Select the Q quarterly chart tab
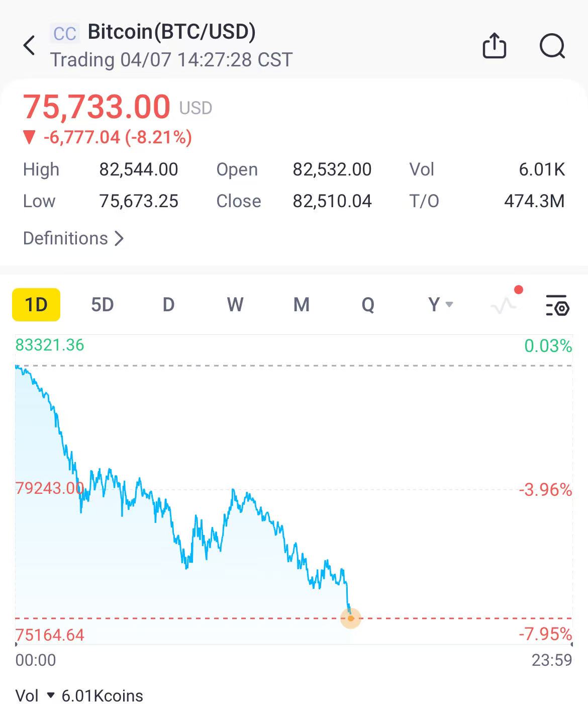Image resolution: width=588 pixels, height=704 pixels. (368, 305)
